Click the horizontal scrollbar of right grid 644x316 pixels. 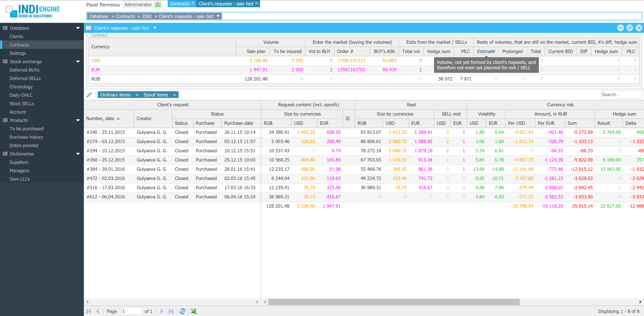[x=394, y=302]
